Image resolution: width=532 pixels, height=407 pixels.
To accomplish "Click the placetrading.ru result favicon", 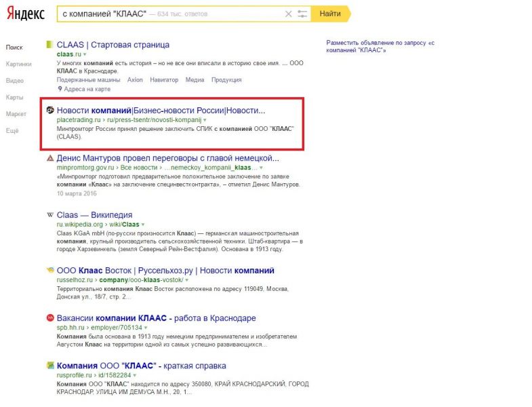I will click(x=49, y=111).
